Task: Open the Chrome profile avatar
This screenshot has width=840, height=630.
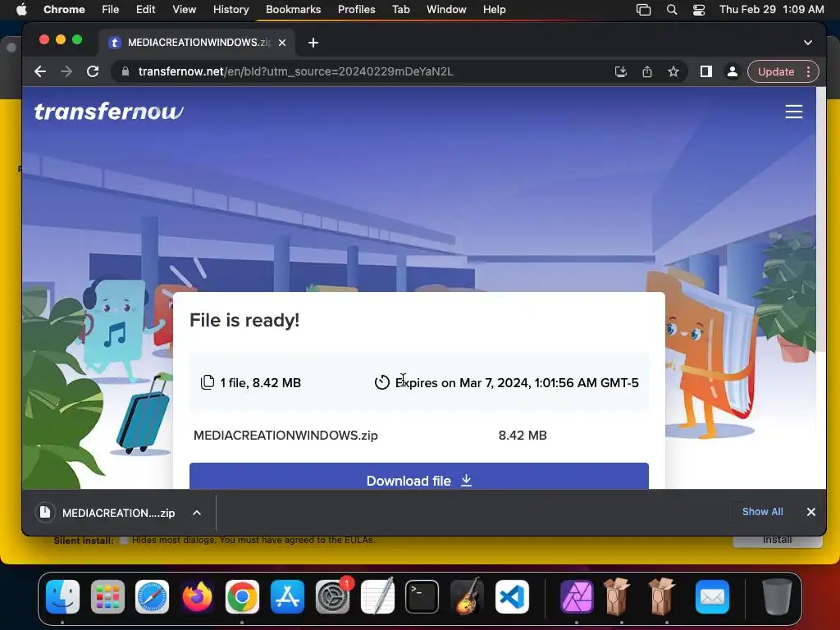Action: 733,71
